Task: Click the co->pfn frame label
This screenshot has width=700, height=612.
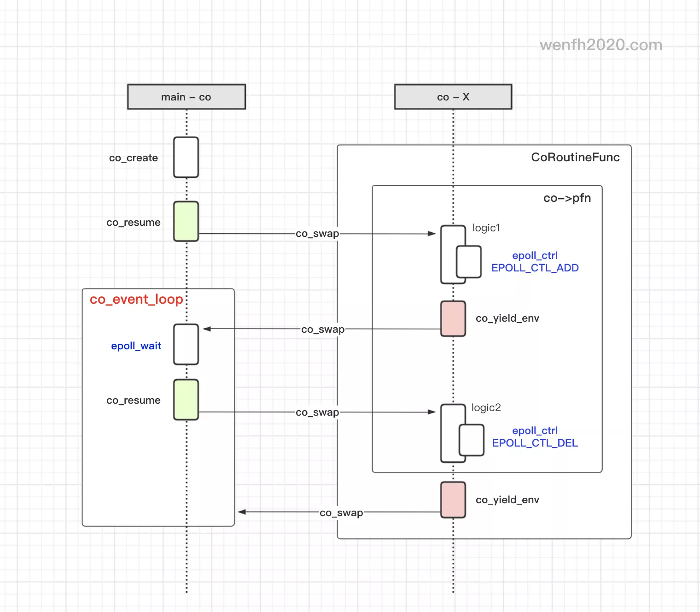Action: pos(567,198)
